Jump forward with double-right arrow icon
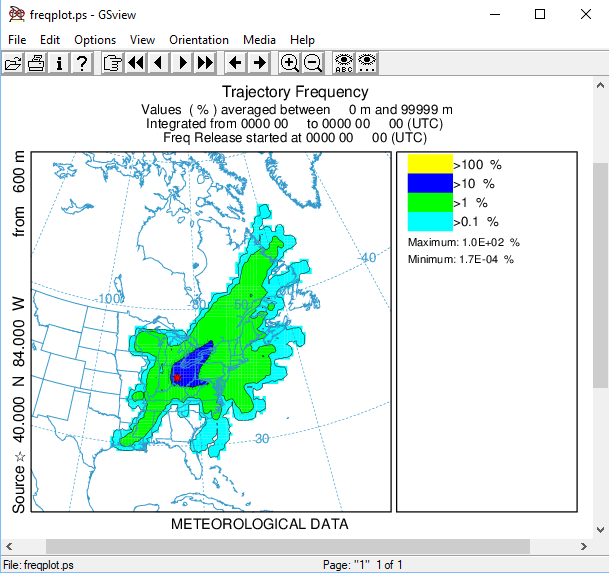Image resolution: width=609 pixels, height=573 pixels. point(205,63)
